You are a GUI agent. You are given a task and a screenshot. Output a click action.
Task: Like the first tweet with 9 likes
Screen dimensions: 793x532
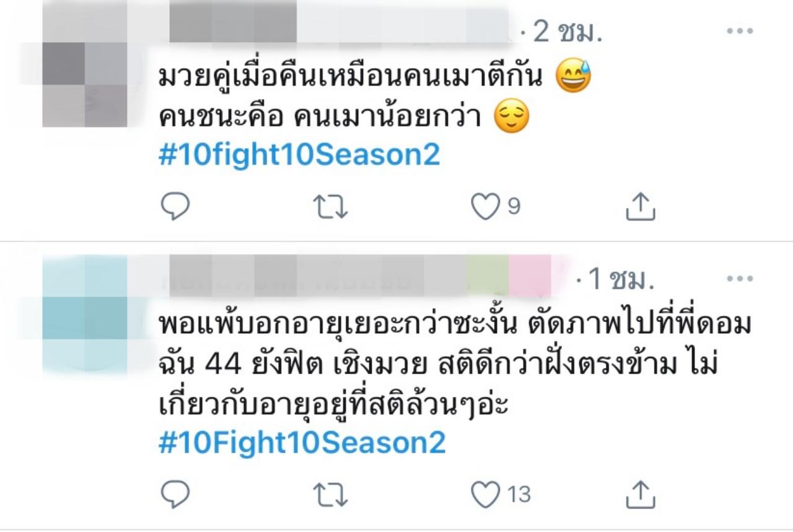[496, 207]
